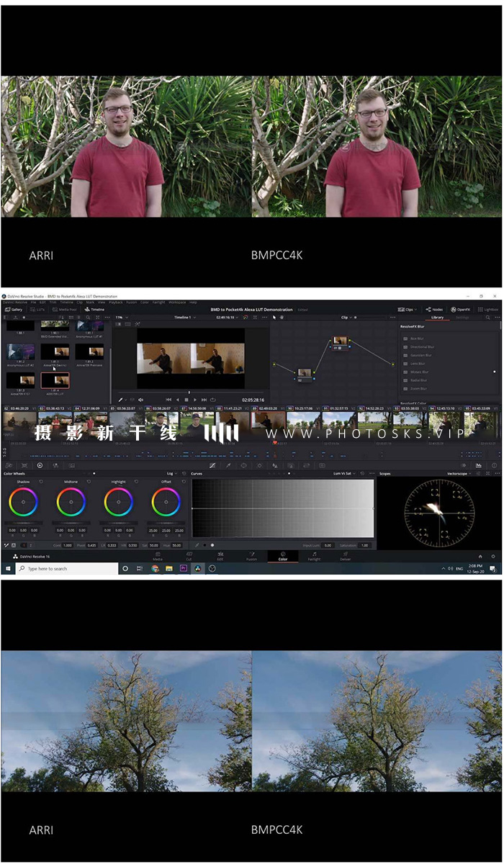504x867 pixels.
Task: Select the Arrival709 Premiere gallery still
Action: [89, 354]
